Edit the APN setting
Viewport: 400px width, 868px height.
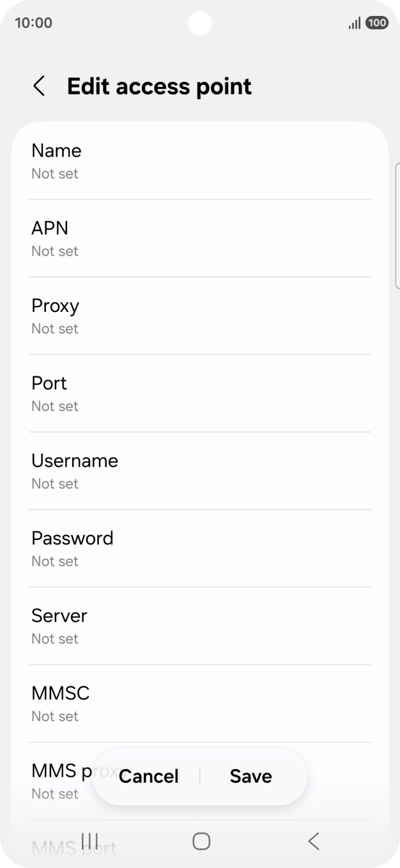(200, 238)
